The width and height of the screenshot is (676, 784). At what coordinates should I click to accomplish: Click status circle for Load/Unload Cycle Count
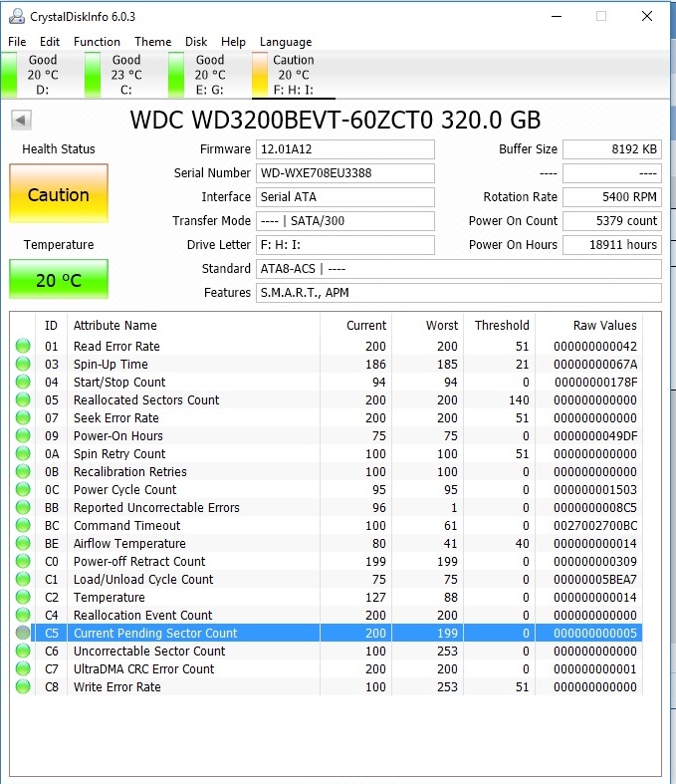pyautogui.click(x=23, y=579)
